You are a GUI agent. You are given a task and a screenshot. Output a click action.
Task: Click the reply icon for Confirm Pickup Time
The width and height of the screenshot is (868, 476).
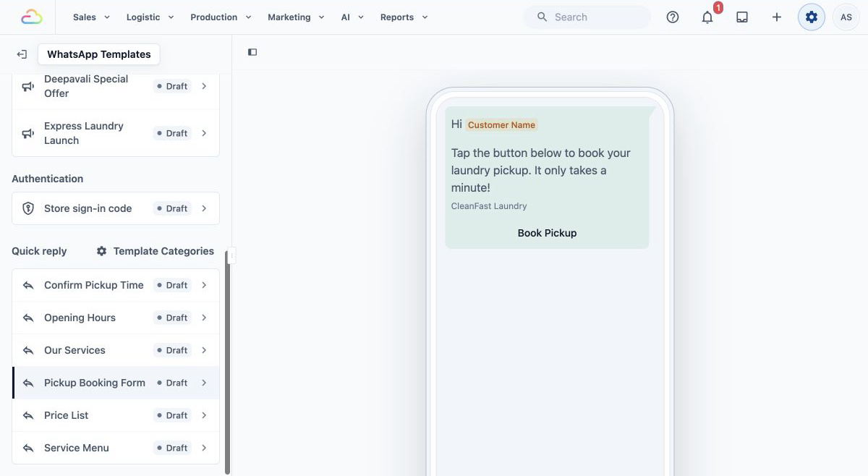tap(28, 285)
